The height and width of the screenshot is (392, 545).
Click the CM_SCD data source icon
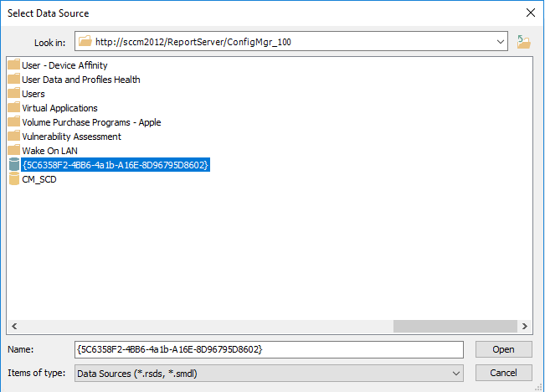(14, 178)
